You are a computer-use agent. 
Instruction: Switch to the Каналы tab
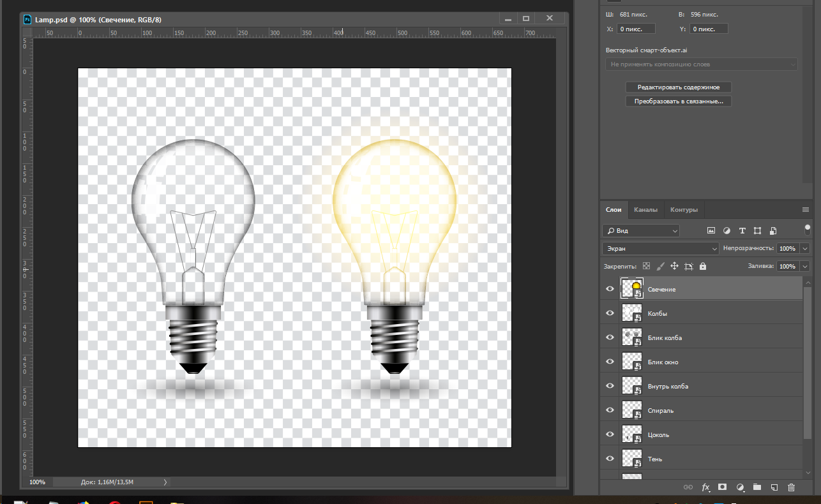point(645,210)
